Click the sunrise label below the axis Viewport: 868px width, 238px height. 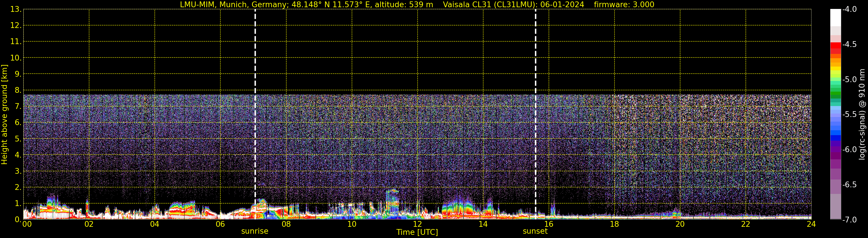(255, 231)
